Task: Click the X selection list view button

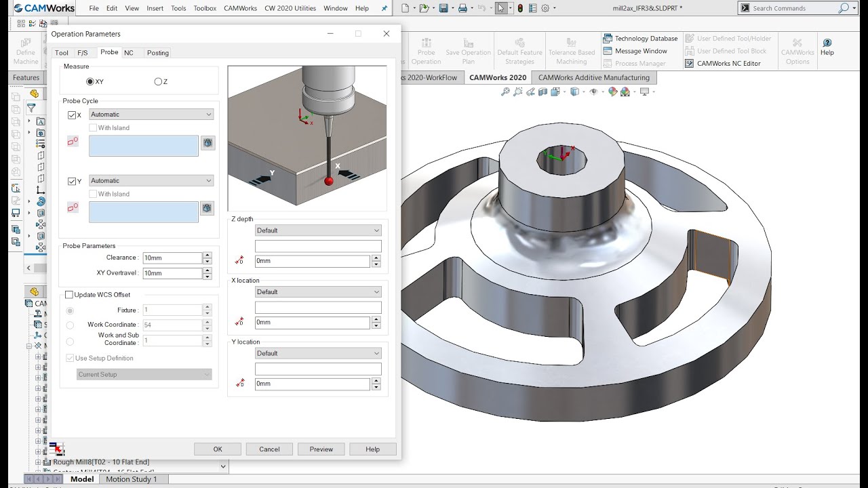Action: pos(208,142)
